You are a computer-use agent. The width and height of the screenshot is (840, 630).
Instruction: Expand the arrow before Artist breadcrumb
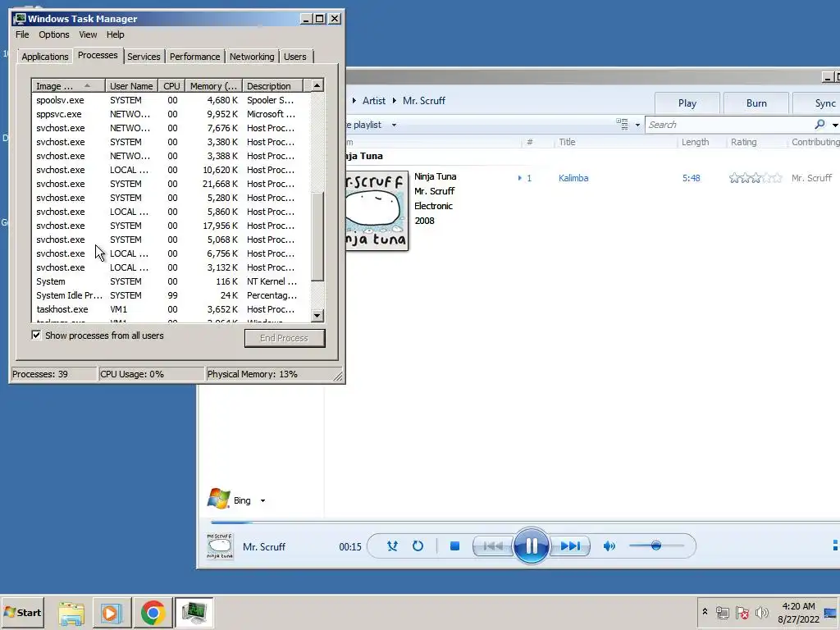click(354, 101)
